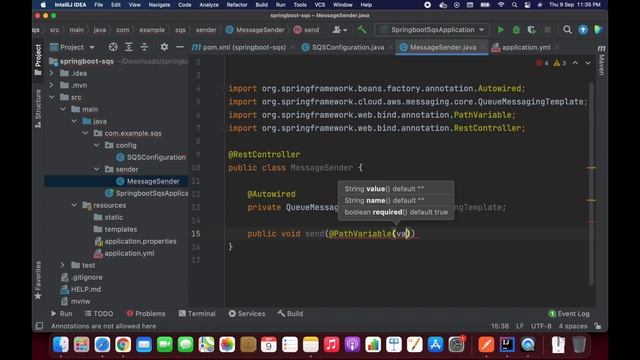Click MessageSender breadcrumb in navigation bar

tap(255, 30)
